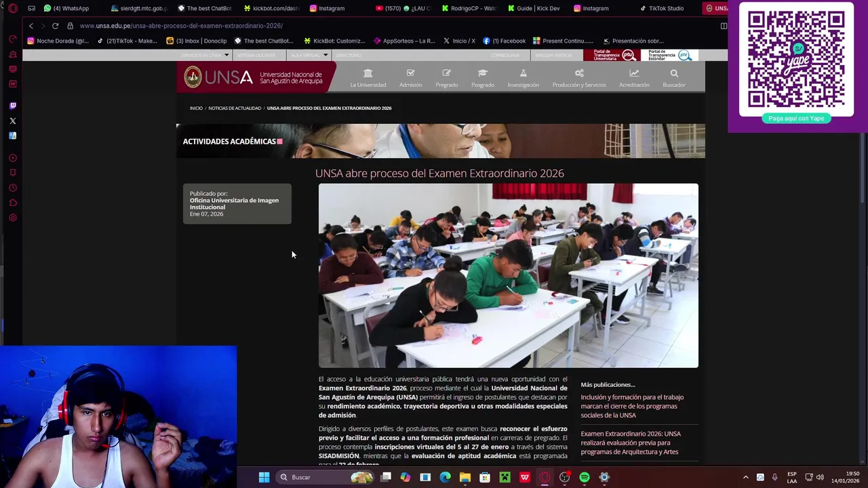This screenshot has width=868, height=488.
Task: Go back to the previous page
Action: tap(31, 26)
